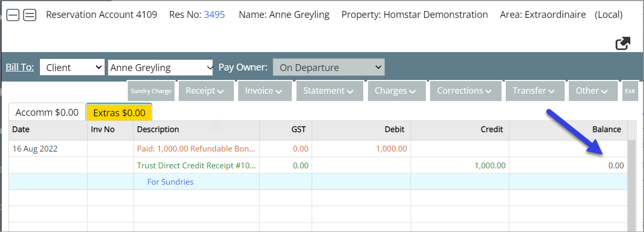Click the collapse minus icon at top left
The image size is (644, 232).
tap(13, 15)
